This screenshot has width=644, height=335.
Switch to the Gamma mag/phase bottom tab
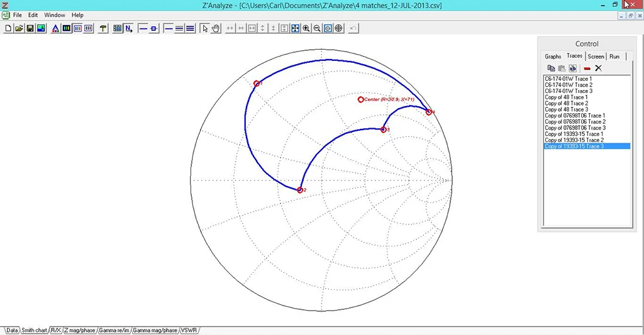coord(155,330)
